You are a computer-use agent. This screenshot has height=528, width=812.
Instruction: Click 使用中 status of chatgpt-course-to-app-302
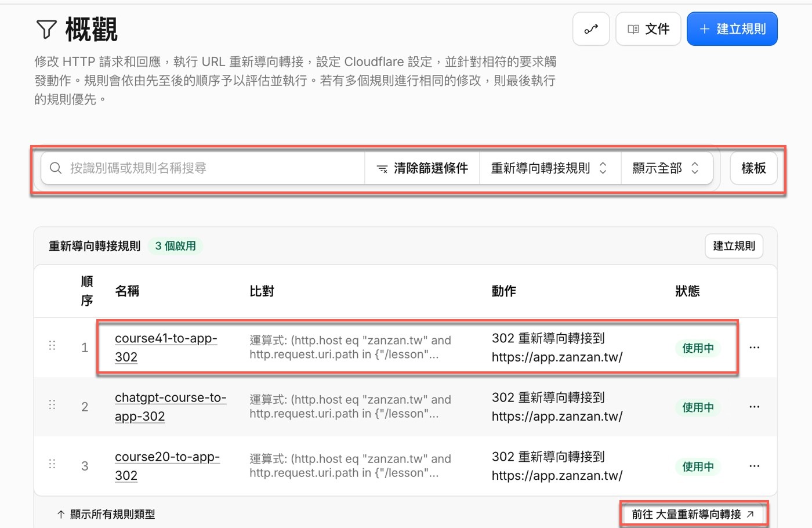698,407
